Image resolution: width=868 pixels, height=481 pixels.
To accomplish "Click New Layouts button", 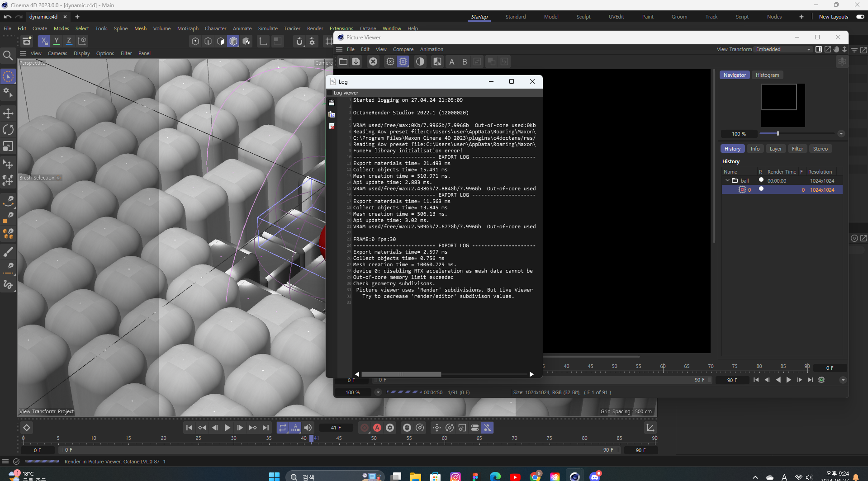I will [x=833, y=17].
